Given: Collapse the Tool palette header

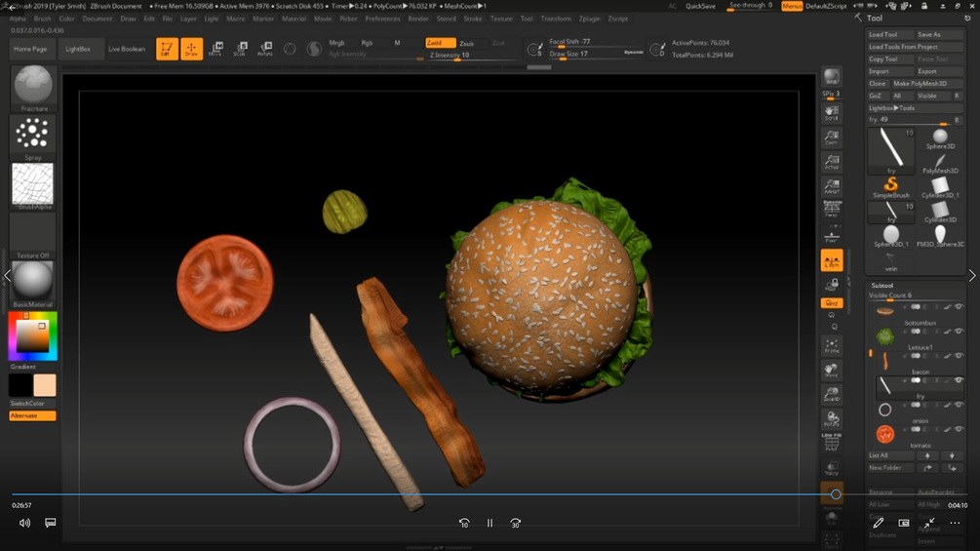Looking at the screenshot, I should click(875, 19).
